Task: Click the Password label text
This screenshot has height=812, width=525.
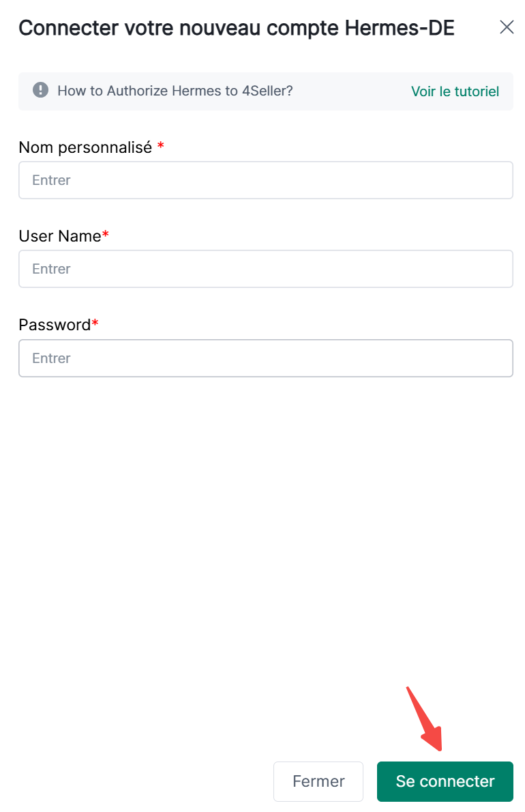Action: [x=55, y=325]
